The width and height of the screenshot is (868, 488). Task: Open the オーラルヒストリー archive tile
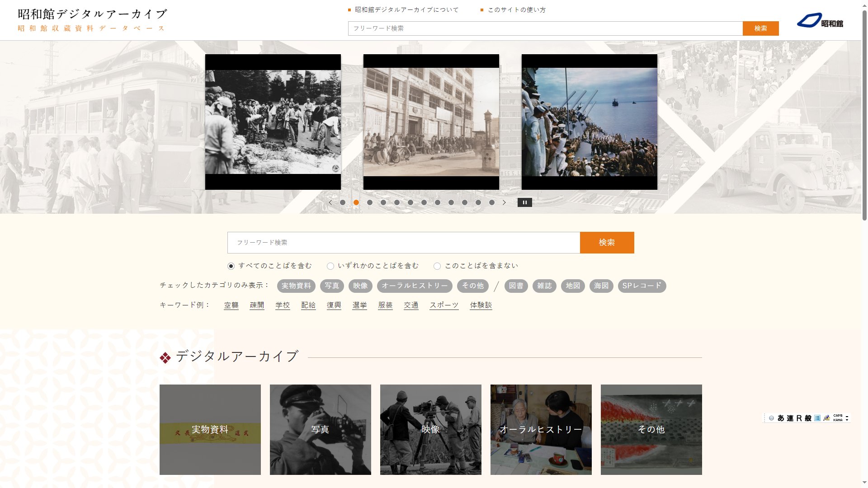pos(541,430)
